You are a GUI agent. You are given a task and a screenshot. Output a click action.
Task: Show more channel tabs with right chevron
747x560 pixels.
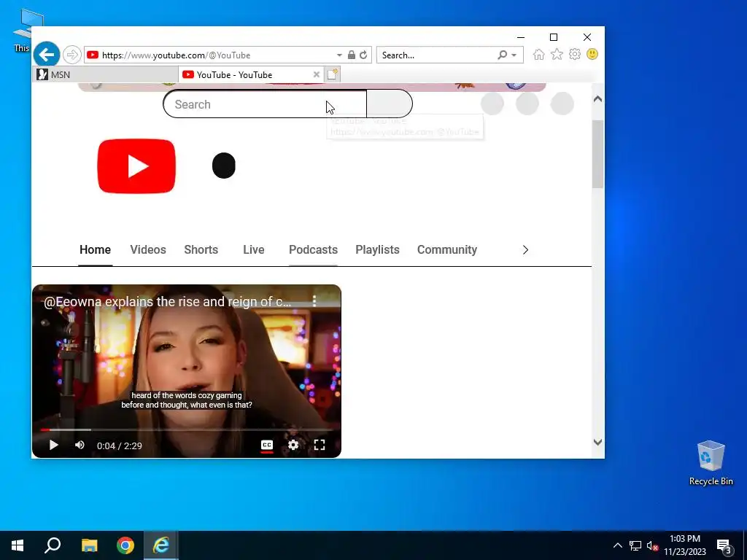point(525,250)
